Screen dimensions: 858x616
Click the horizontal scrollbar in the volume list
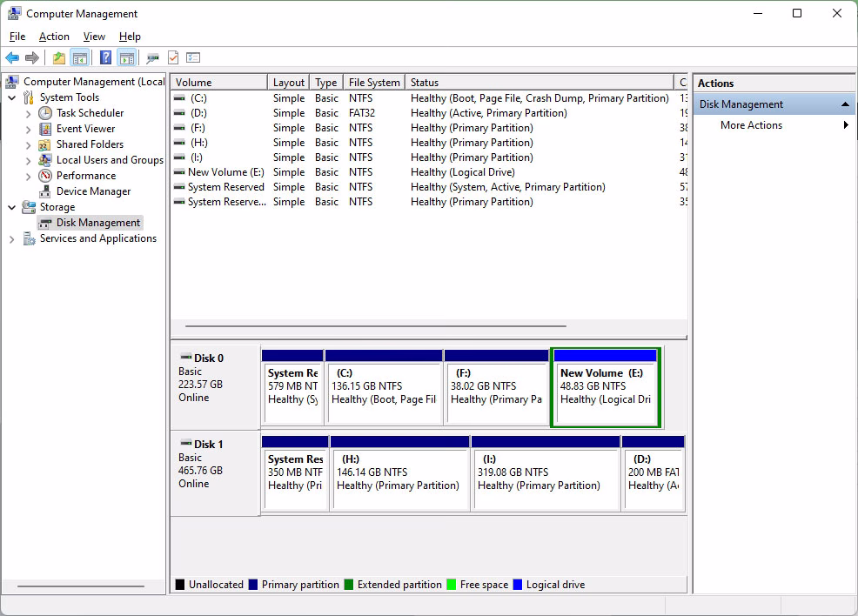375,326
